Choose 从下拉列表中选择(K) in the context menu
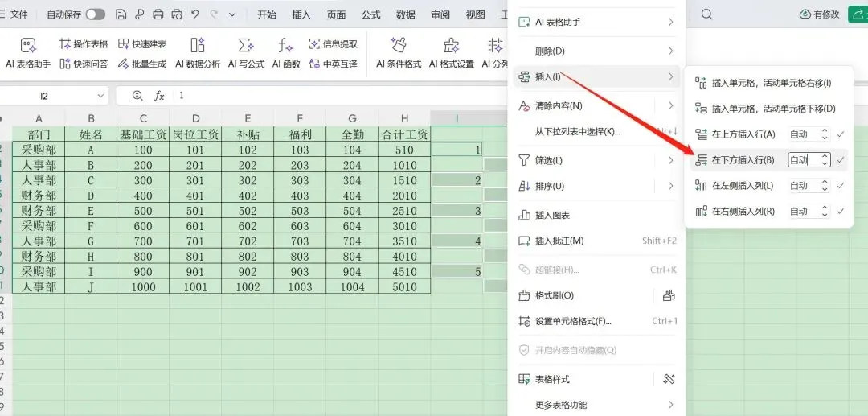The width and height of the screenshot is (868, 416). 596,132
